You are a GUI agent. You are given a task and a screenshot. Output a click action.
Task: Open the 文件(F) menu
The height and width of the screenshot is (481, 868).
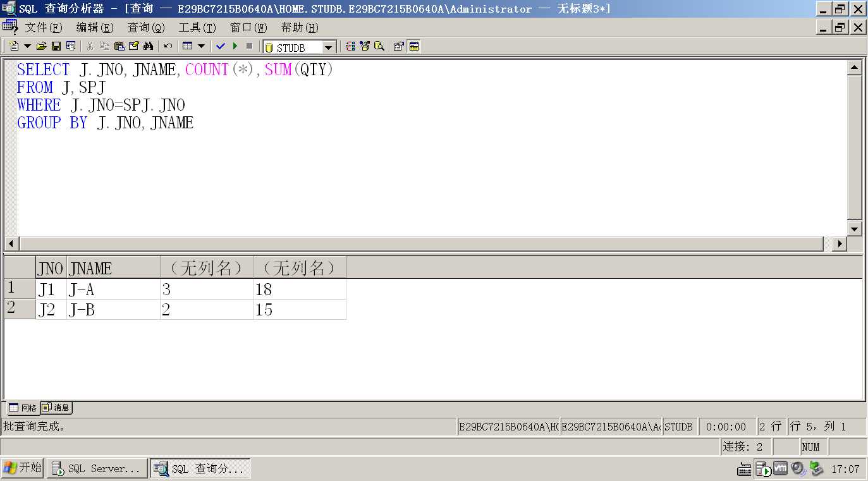point(44,27)
